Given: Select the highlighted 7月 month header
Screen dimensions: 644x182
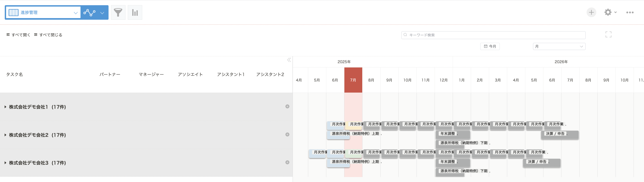Looking at the screenshot, I should pos(353,80).
